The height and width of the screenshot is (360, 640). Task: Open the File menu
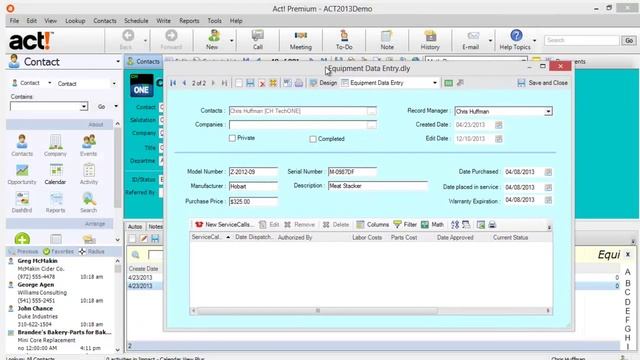click(14, 20)
